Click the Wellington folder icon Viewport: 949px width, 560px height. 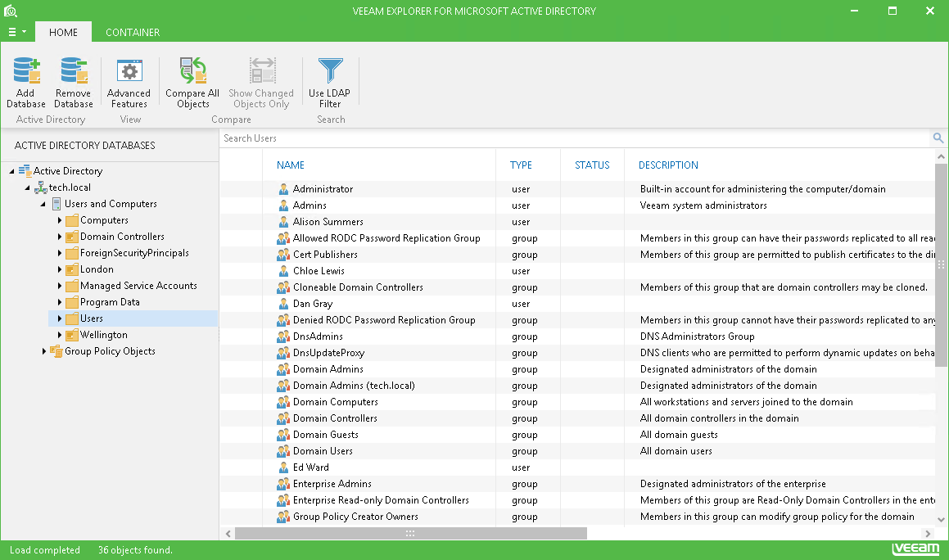[72, 335]
